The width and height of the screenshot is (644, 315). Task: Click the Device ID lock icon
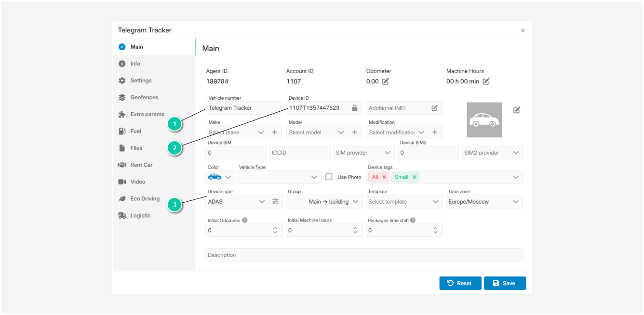[x=354, y=108]
